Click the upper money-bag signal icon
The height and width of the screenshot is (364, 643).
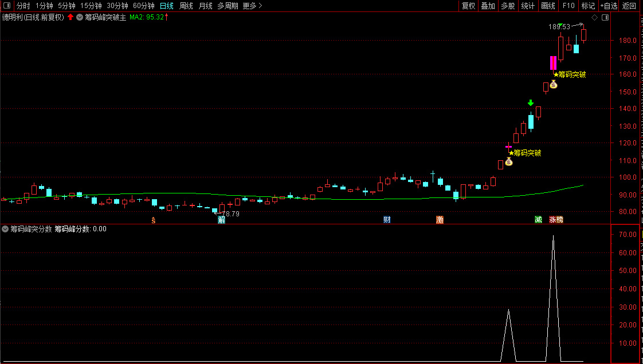pyautogui.click(x=553, y=84)
